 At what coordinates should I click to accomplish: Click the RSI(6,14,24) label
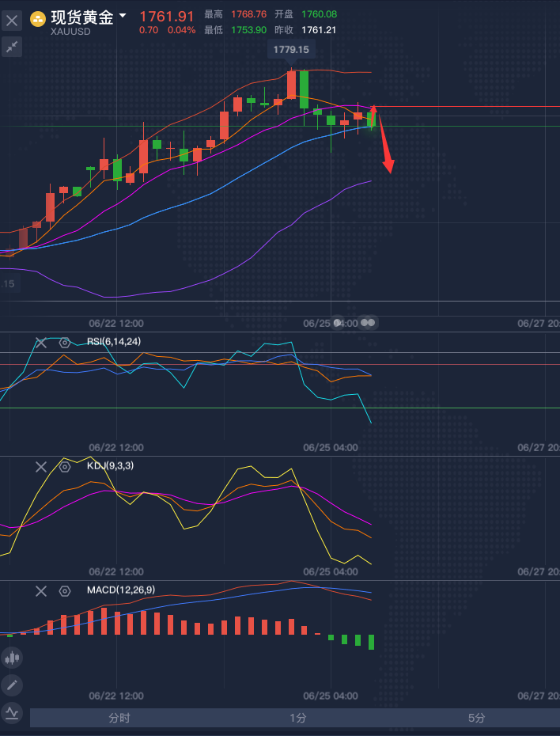click(113, 341)
